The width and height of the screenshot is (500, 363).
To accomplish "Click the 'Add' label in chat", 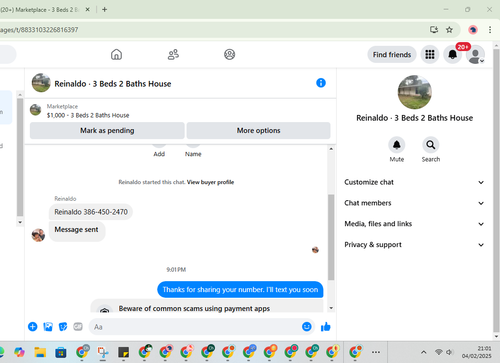I will pyautogui.click(x=159, y=154).
